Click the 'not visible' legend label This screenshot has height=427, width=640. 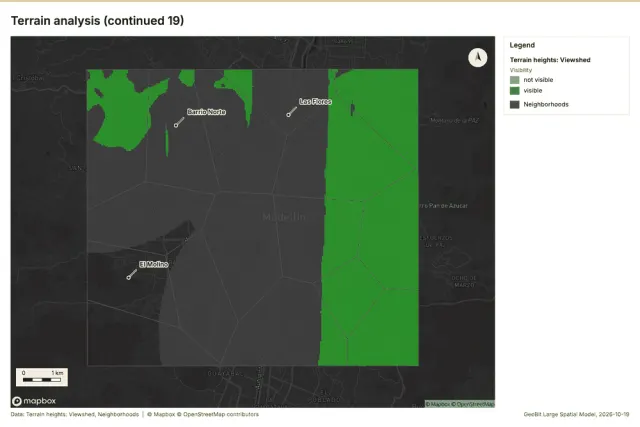point(538,80)
